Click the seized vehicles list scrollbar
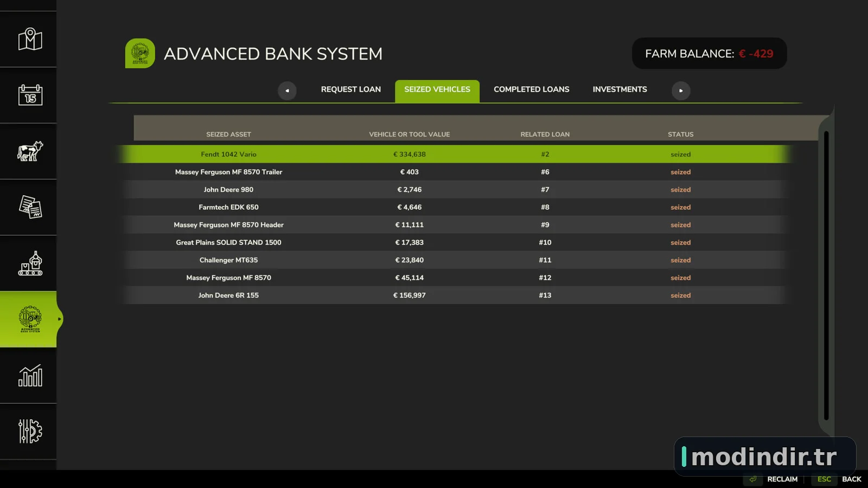868x488 pixels. tap(826, 275)
